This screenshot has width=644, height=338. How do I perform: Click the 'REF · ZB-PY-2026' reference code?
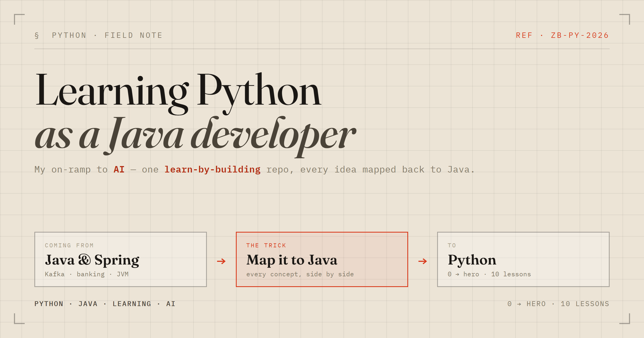pyautogui.click(x=562, y=35)
